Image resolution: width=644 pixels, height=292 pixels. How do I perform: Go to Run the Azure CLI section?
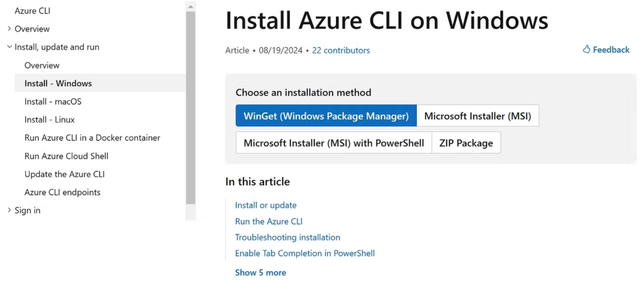point(269,222)
